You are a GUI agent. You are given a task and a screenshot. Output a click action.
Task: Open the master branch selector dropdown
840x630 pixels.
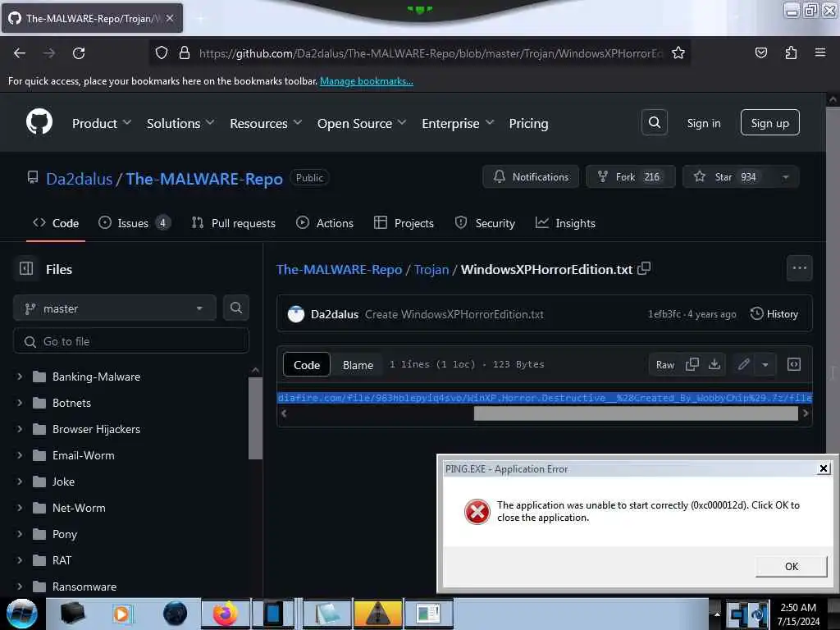115,308
